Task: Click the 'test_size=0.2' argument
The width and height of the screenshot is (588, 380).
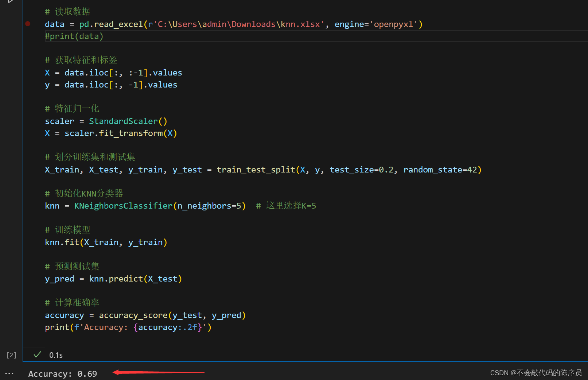Action: (362, 170)
